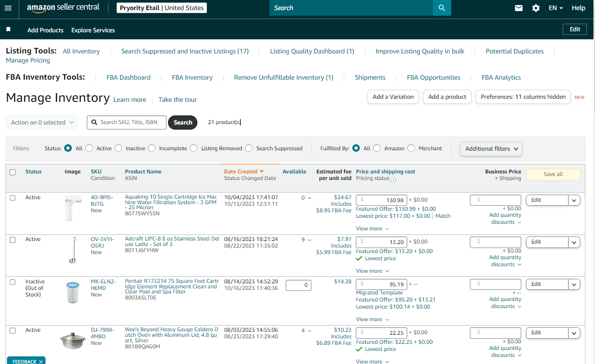595x364 pixels.
Task: Select the Active status filter
Action: pos(89,148)
